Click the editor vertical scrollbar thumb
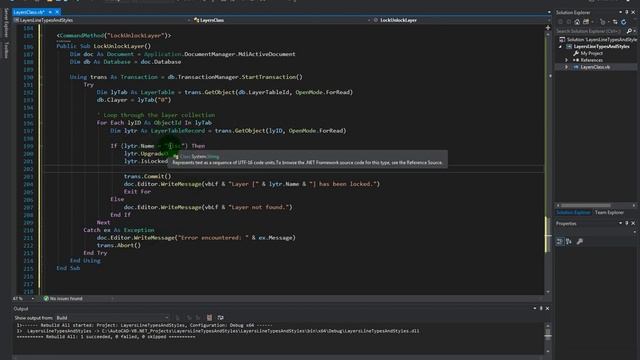This screenshot has height=360, width=640. 548,235
